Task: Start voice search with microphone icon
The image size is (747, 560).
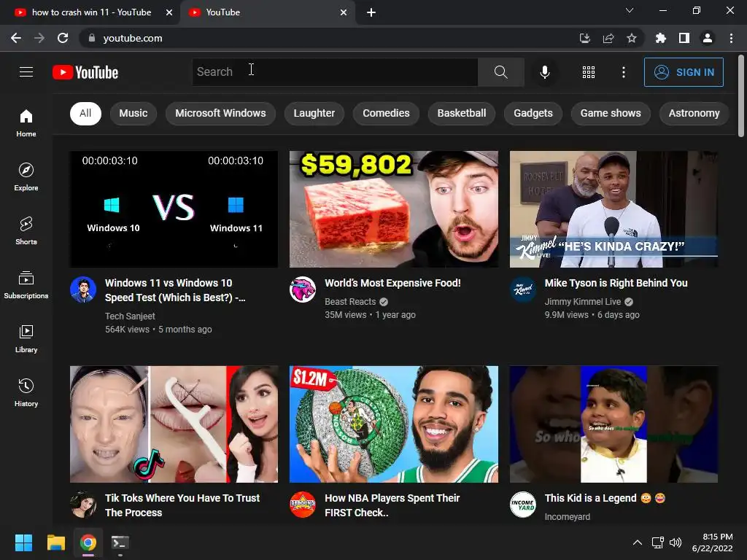Action: tap(544, 72)
